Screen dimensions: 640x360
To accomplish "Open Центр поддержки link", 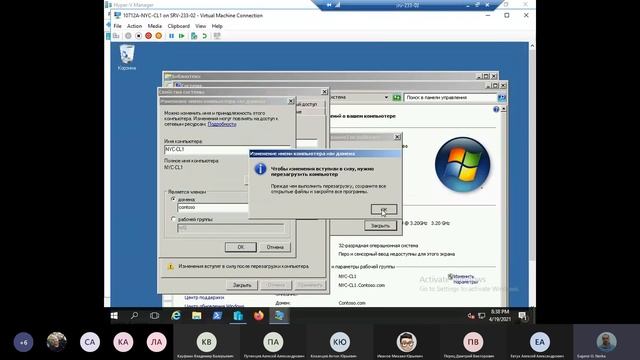I will (x=204, y=298).
